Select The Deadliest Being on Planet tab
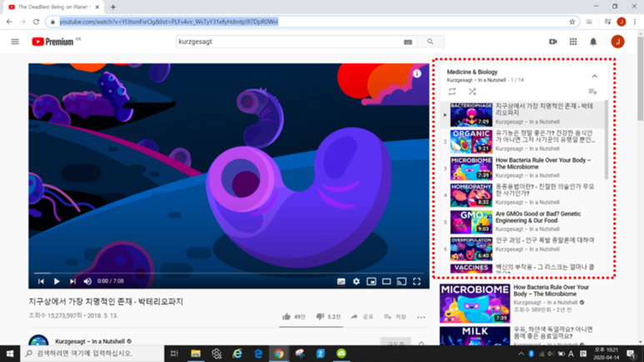644x362 pixels. 52,7
